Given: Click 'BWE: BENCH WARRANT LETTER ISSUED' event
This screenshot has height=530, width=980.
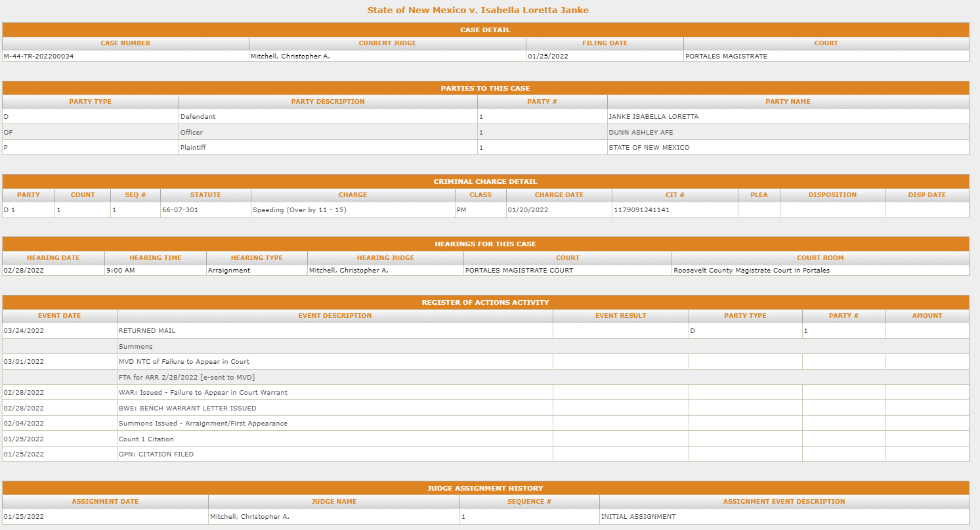Looking at the screenshot, I should pyautogui.click(x=187, y=409).
